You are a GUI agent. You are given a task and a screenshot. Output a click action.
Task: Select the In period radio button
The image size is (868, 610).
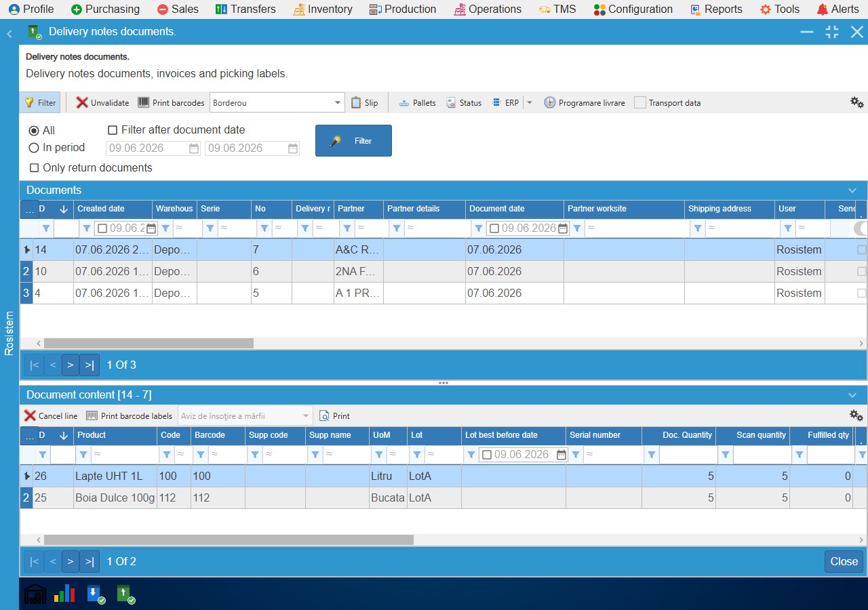tap(34, 148)
